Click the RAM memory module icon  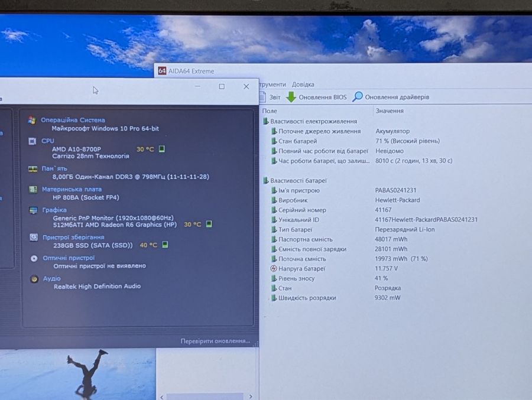click(33, 168)
